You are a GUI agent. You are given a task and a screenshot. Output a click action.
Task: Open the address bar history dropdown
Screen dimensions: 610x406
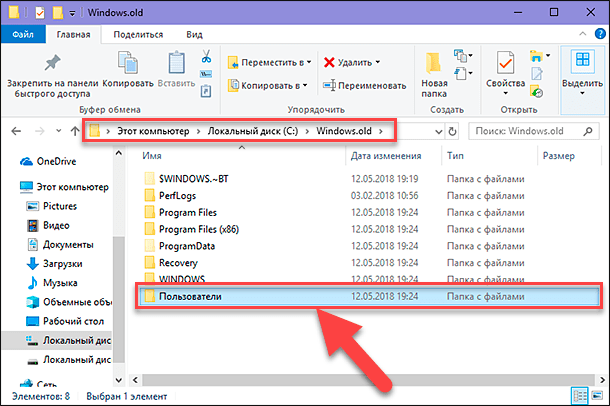click(438, 131)
